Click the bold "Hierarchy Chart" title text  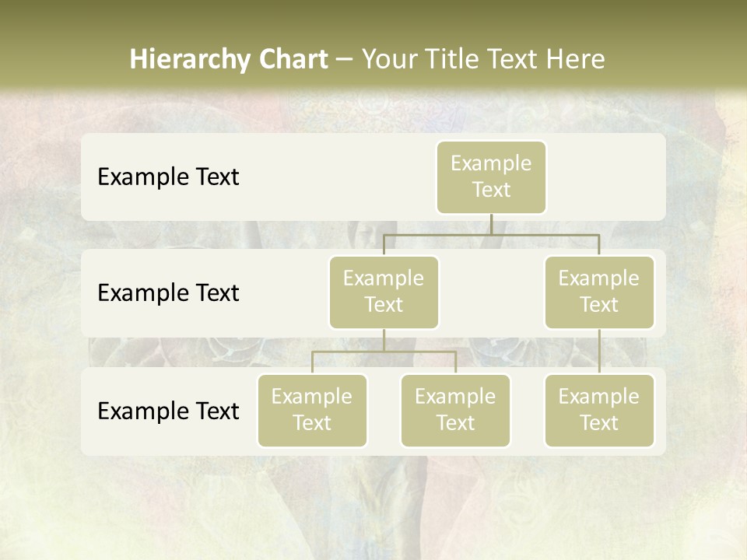click(229, 60)
